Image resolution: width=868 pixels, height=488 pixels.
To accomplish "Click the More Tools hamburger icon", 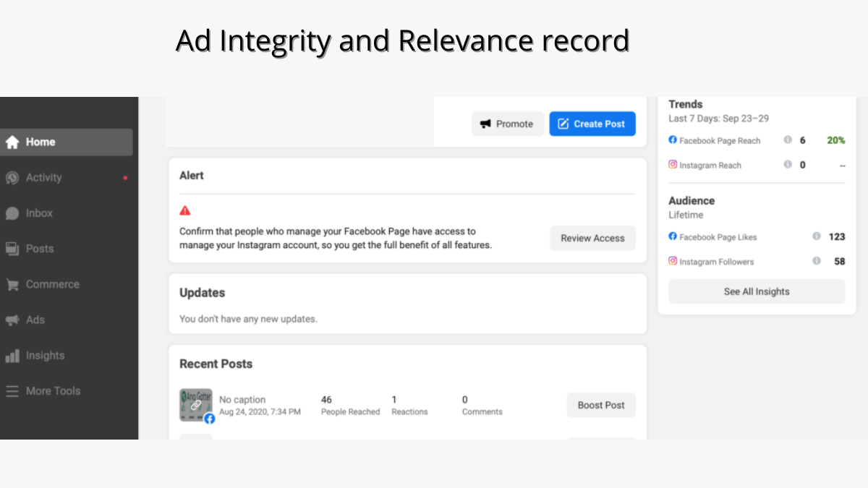I will coord(12,391).
